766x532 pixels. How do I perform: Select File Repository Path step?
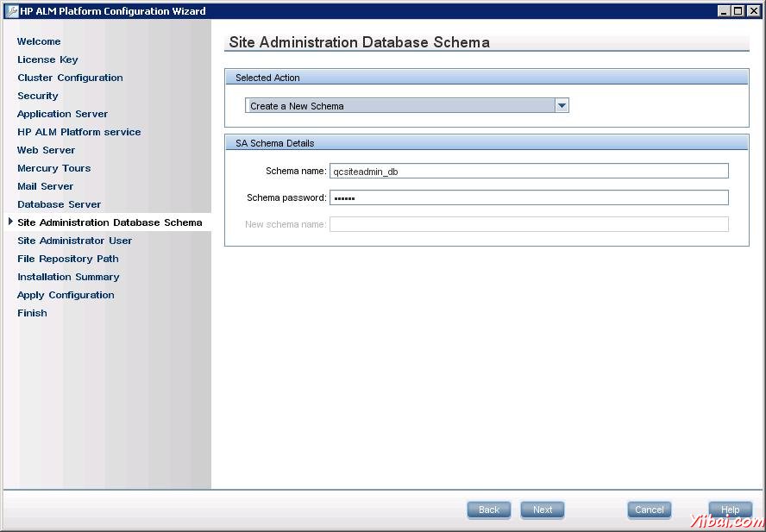point(67,259)
